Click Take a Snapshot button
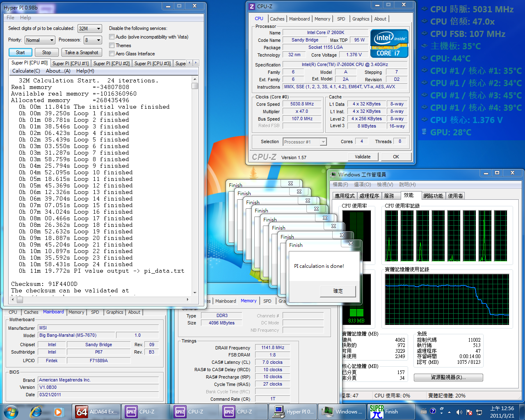 pos(81,52)
